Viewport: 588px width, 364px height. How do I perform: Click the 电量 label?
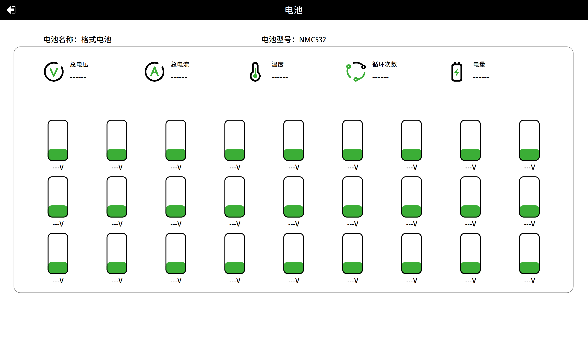(479, 64)
